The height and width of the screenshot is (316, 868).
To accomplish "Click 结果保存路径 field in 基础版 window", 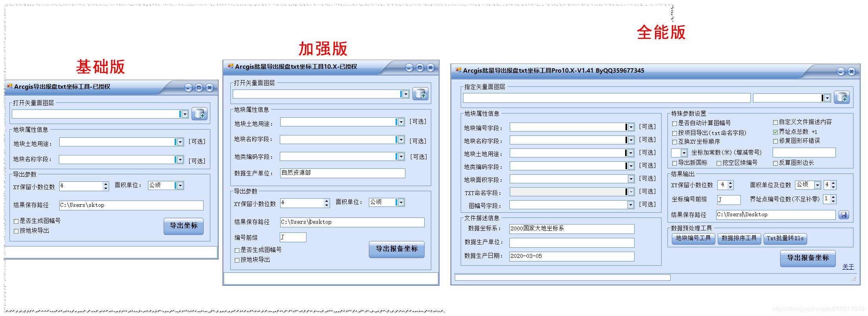I will 131,205.
